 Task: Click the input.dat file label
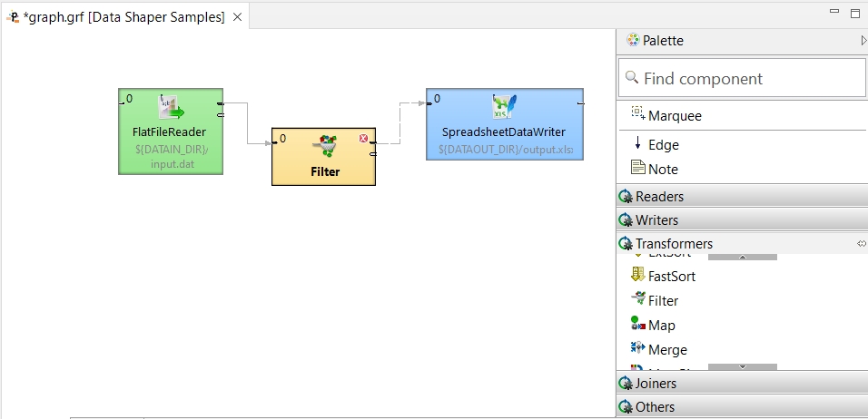tap(173, 164)
